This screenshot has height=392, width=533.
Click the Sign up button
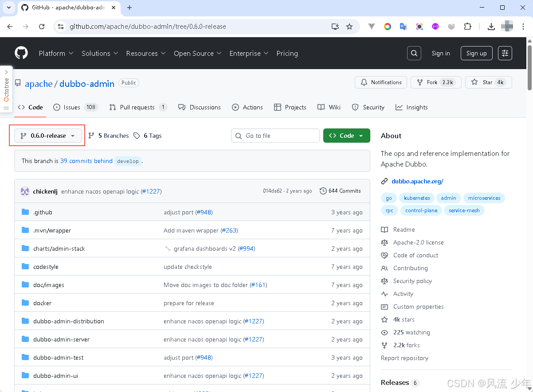pyautogui.click(x=477, y=53)
